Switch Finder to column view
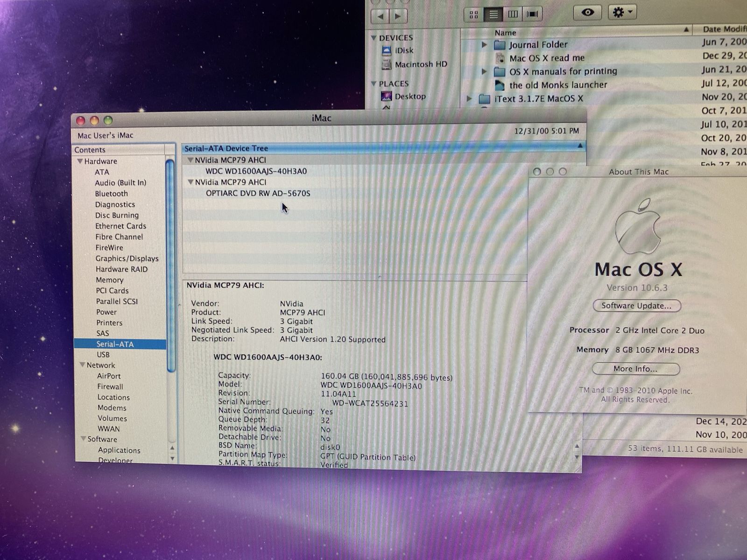The width and height of the screenshot is (747, 560). coord(513,14)
